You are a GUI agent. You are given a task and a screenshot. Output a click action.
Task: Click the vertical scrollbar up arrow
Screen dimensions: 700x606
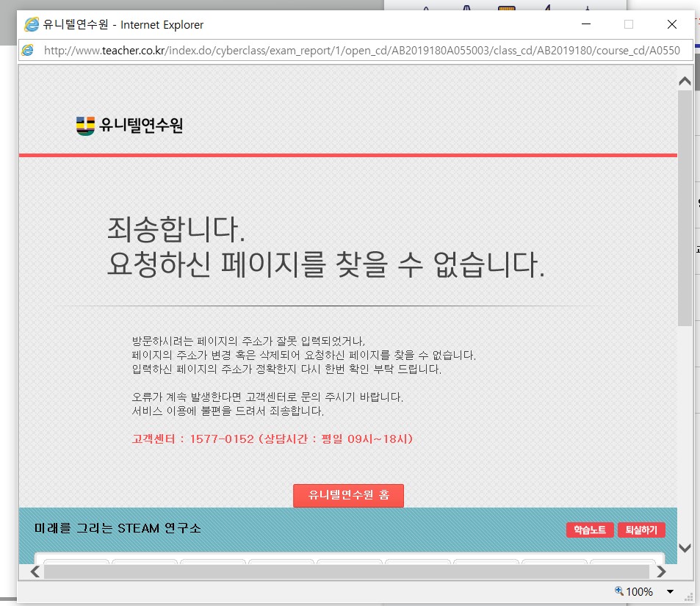[685, 81]
